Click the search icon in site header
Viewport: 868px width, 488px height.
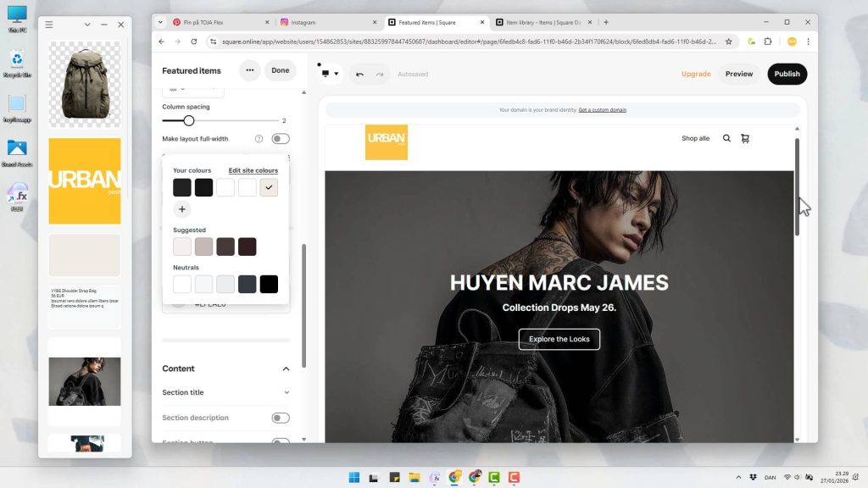(726, 139)
